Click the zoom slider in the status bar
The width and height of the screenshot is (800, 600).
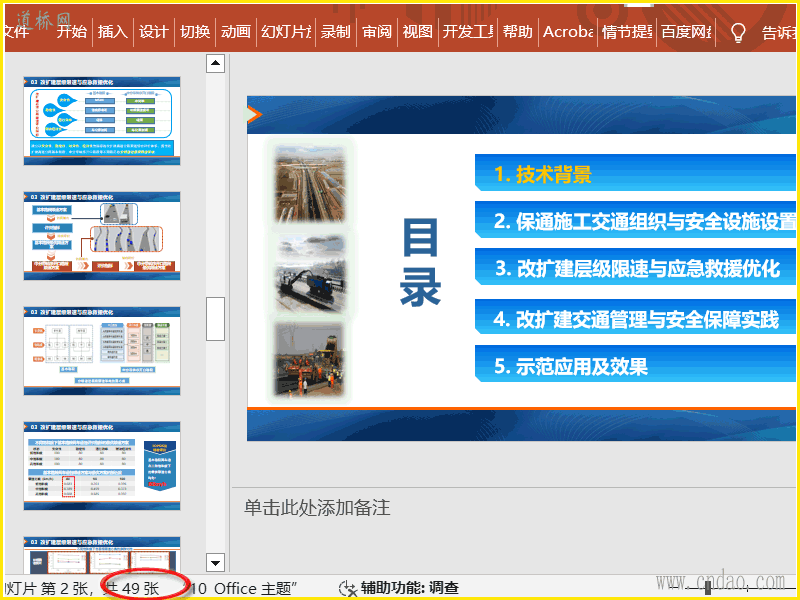click(x=709, y=588)
